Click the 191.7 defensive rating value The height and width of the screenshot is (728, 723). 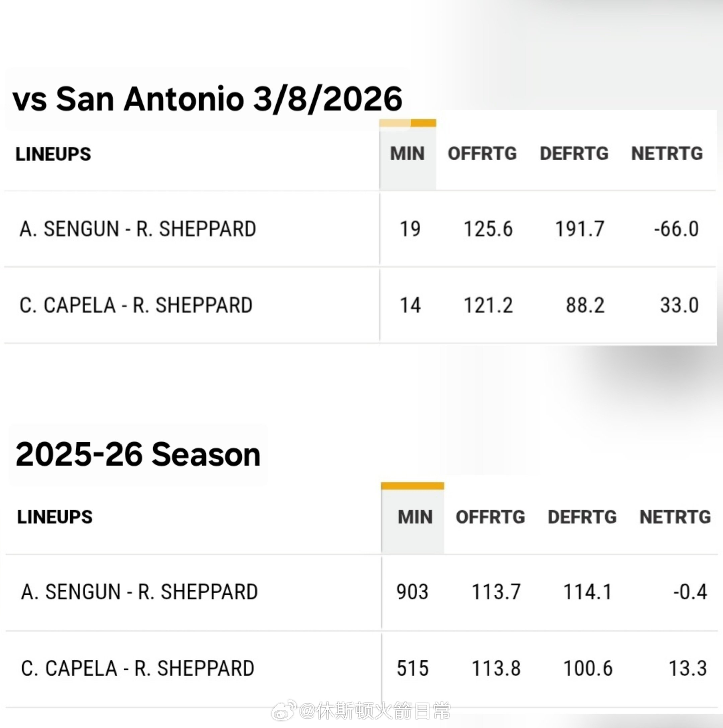[579, 229]
